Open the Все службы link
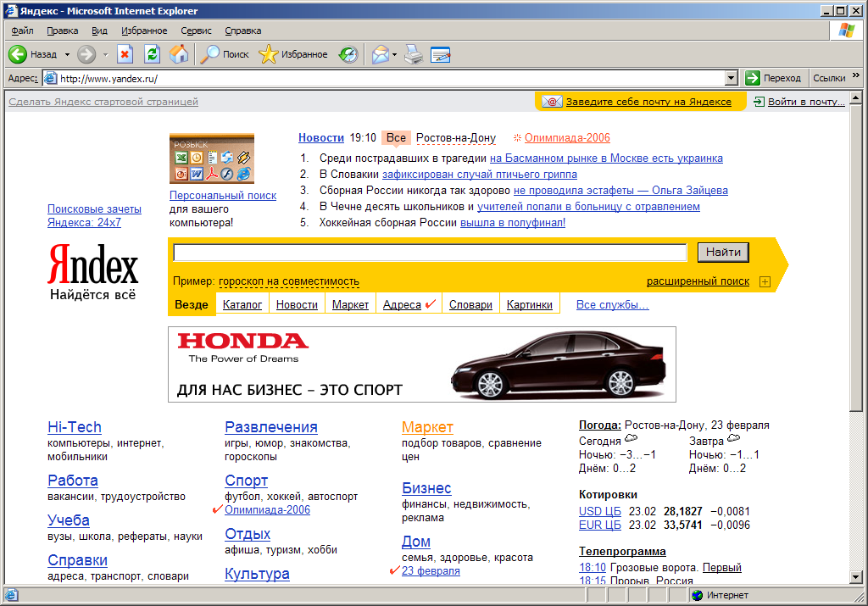The width and height of the screenshot is (868, 606). tap(612, 304)
